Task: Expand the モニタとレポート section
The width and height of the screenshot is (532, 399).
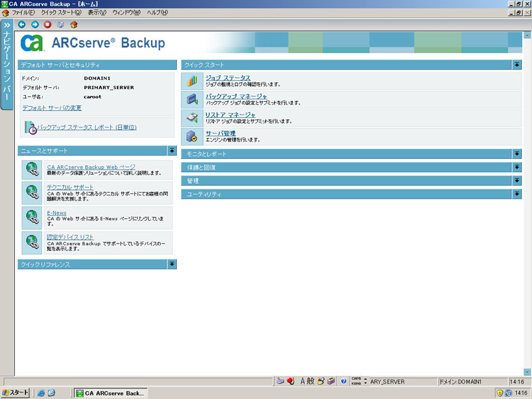Action: (517, 154)
